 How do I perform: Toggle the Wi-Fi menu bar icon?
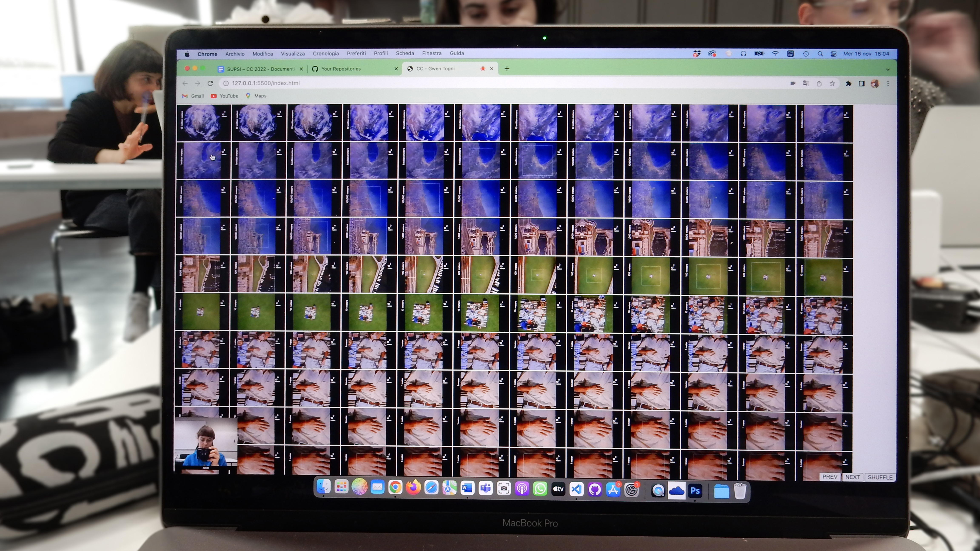775,54
